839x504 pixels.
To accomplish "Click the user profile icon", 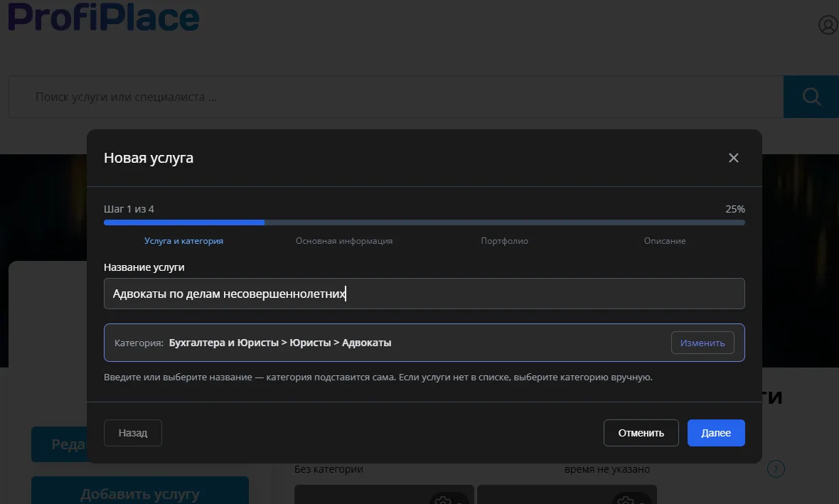I will (x=828, y=25).
